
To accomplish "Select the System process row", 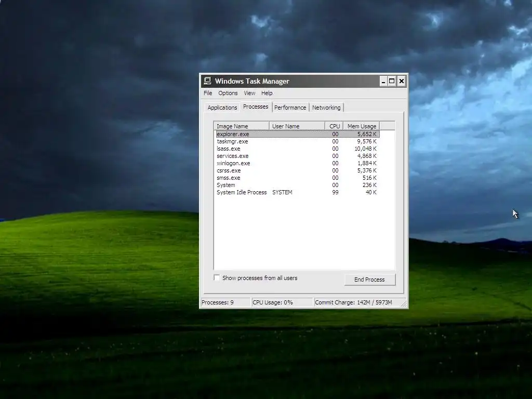I will coord(297,185).
